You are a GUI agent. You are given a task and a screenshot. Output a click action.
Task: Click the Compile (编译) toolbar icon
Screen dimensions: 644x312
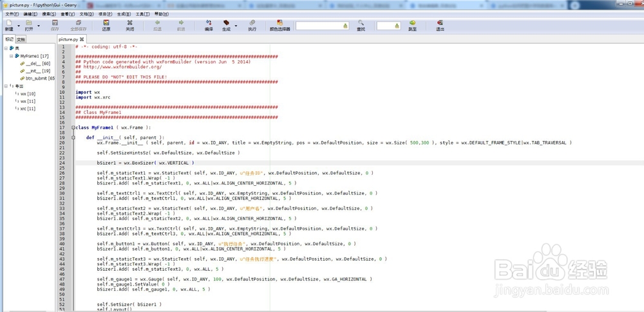[x=209, y=23]
